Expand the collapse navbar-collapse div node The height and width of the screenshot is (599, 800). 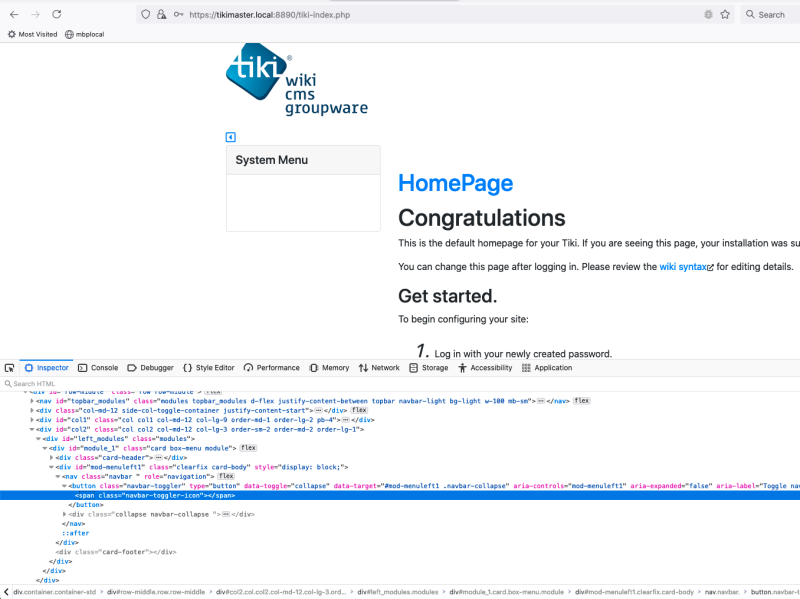pyautogui.click(x=64, y=514)
